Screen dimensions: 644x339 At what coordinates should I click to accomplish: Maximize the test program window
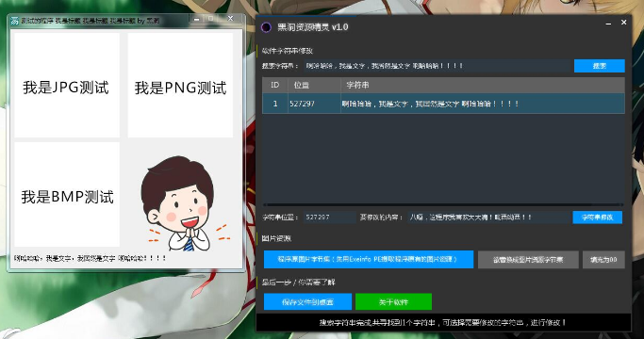[x=210, y=19]
